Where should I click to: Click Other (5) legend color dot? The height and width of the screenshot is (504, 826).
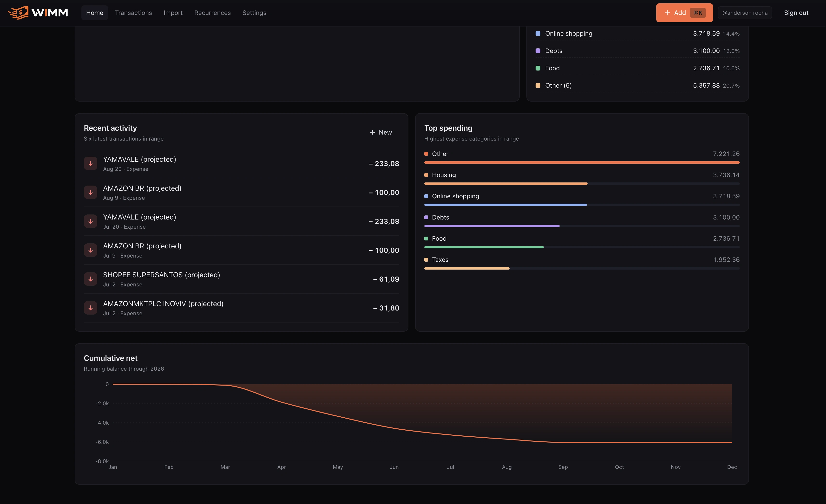[x=538, y=85]
